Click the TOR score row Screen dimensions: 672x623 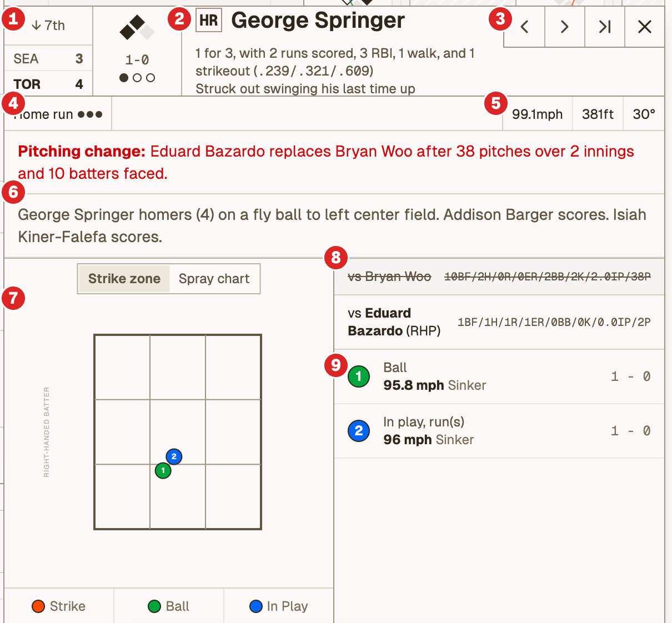coord(47,83)
